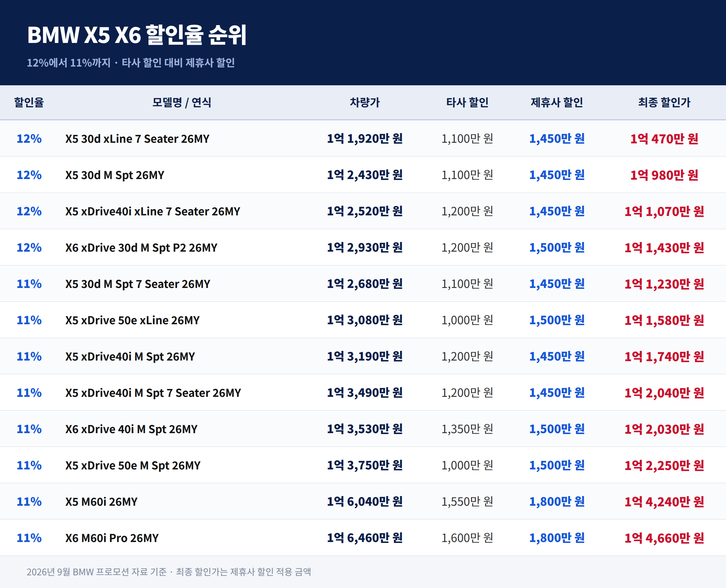Click model "X6 xDrive 30d M Spt P2 26MY"
Image resolution: width=726 pixels, height=588 pixels.
tap(141, 248)
